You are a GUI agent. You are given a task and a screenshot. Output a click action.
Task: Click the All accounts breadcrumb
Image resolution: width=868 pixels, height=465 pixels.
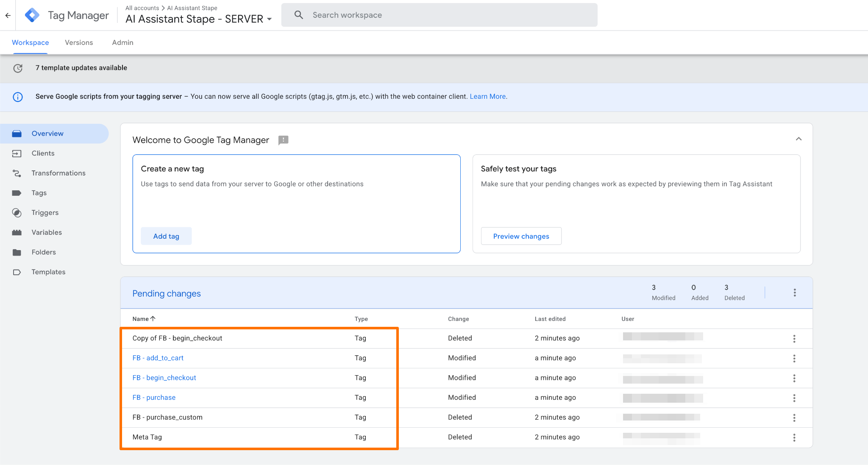pos(142,8)
